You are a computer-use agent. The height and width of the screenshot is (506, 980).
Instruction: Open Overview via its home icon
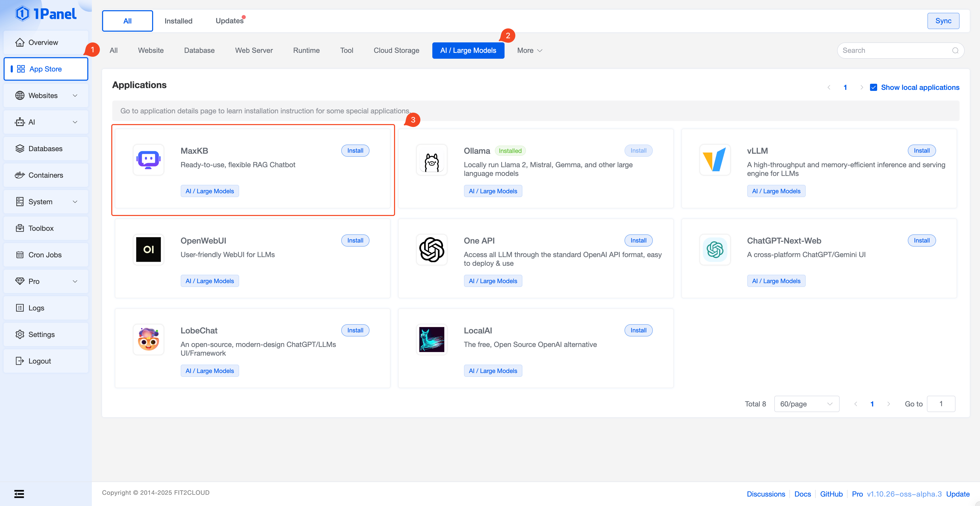click(20, 42)
